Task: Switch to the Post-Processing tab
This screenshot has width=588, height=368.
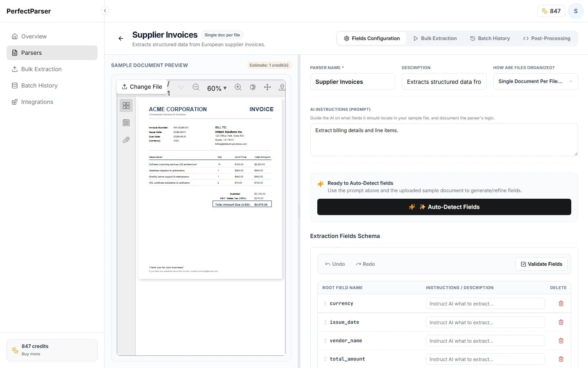Action: (x=547, y=38)
